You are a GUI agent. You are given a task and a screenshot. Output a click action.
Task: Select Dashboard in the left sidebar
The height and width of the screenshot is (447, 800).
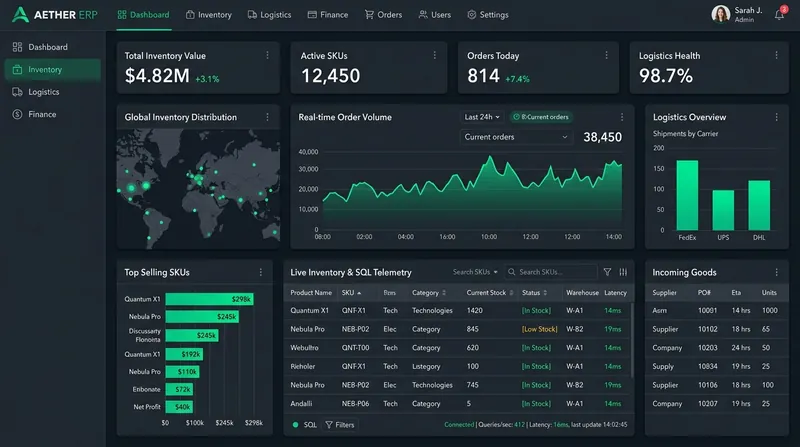53,47
